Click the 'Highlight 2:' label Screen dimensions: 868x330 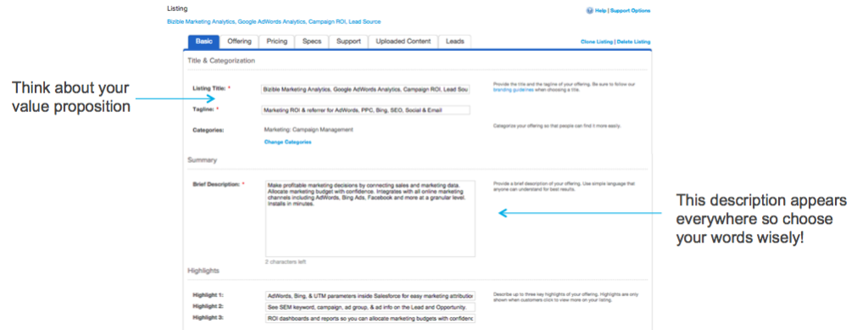pos(208,306)
